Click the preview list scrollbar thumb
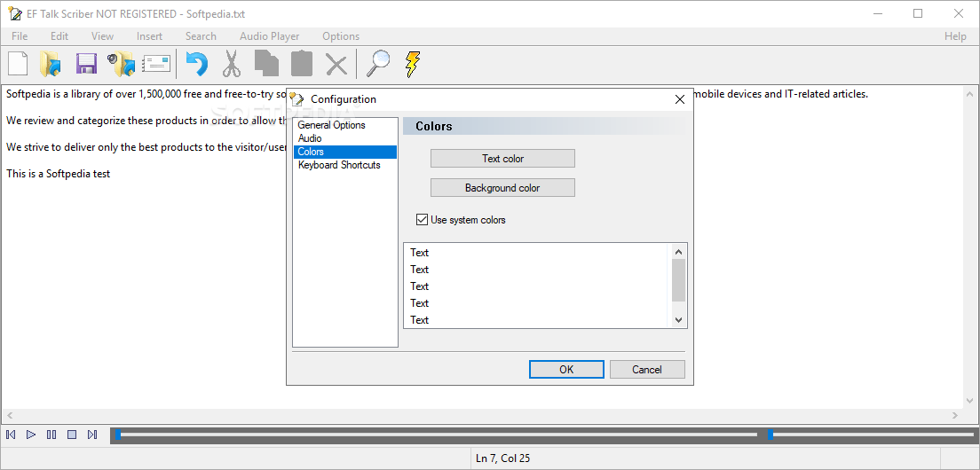980x470 pixels. [x=678, y=280]
